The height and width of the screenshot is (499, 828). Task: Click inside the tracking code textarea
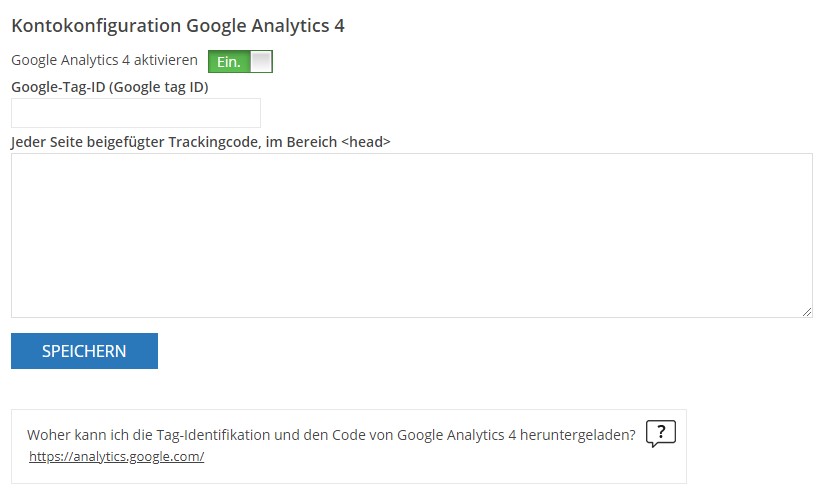click(411, 236)
